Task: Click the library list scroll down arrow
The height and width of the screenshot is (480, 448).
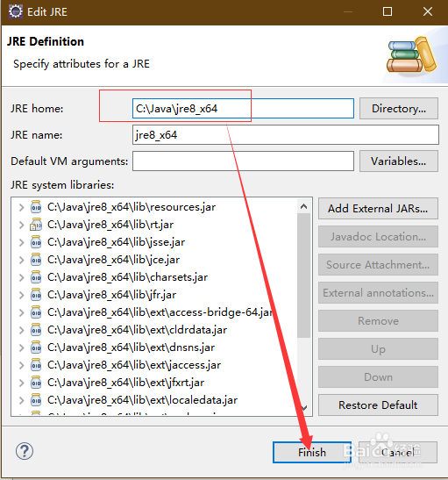Action: [304, 408]
